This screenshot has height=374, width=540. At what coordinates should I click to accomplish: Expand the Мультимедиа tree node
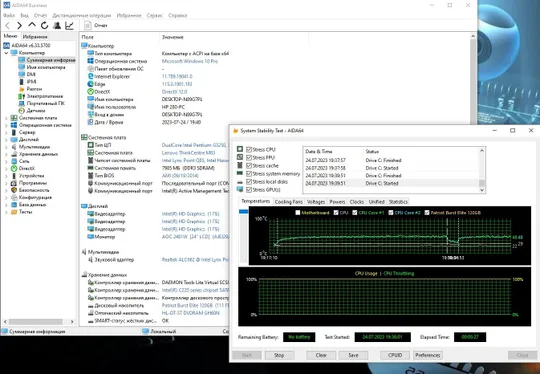click(x=6, y=147)
